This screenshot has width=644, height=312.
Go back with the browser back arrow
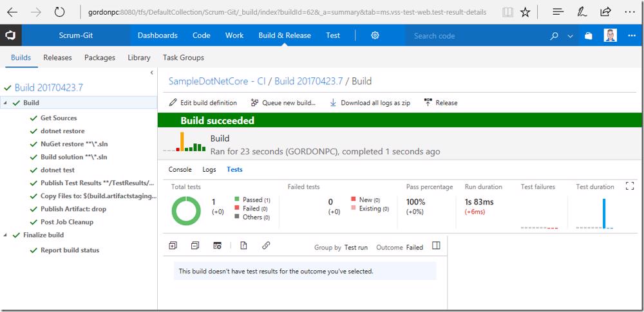(x=12, y=12)
